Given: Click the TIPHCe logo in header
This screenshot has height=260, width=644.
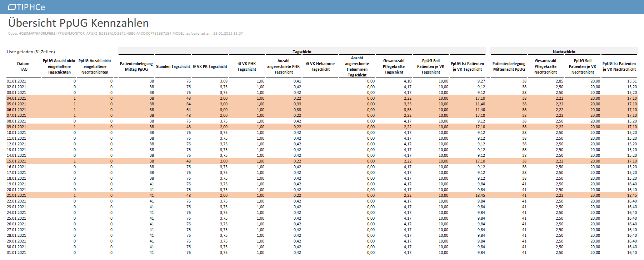Looking at the screenshot, I should [26, 7].
